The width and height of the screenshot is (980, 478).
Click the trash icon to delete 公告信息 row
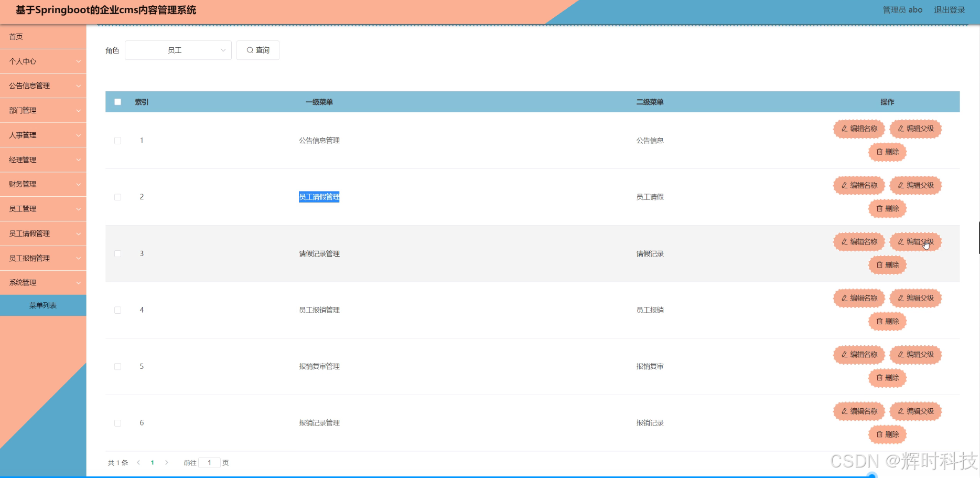click(879, 152)
